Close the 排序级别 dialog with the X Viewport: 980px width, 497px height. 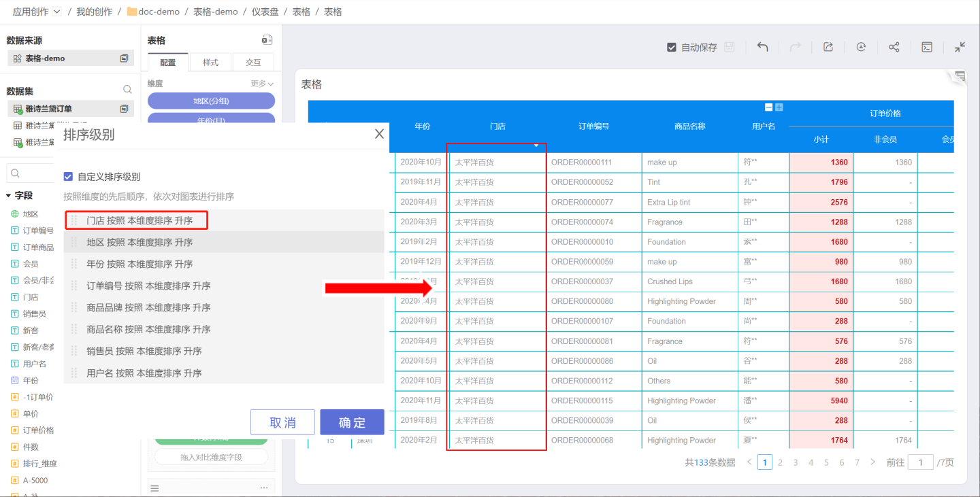(379, 134)
